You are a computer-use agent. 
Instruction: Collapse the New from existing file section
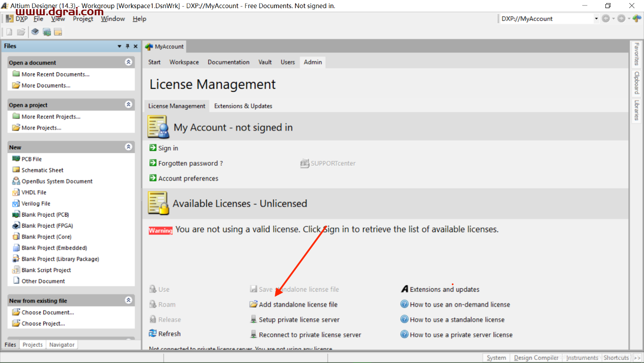coord(128,300)
